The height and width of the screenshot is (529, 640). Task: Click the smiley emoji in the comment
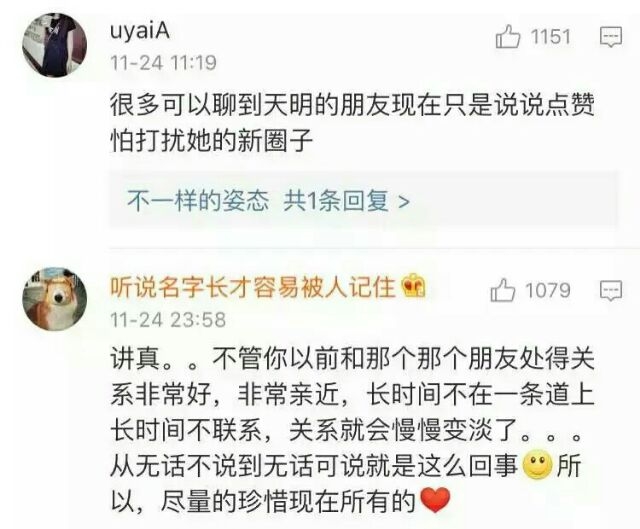(538, 465)
